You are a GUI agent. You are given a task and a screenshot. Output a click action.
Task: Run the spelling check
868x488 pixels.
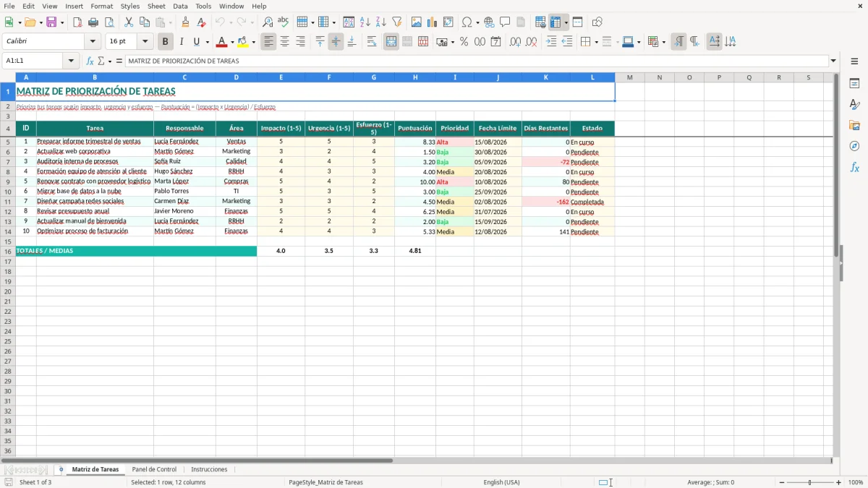[284, 22]
